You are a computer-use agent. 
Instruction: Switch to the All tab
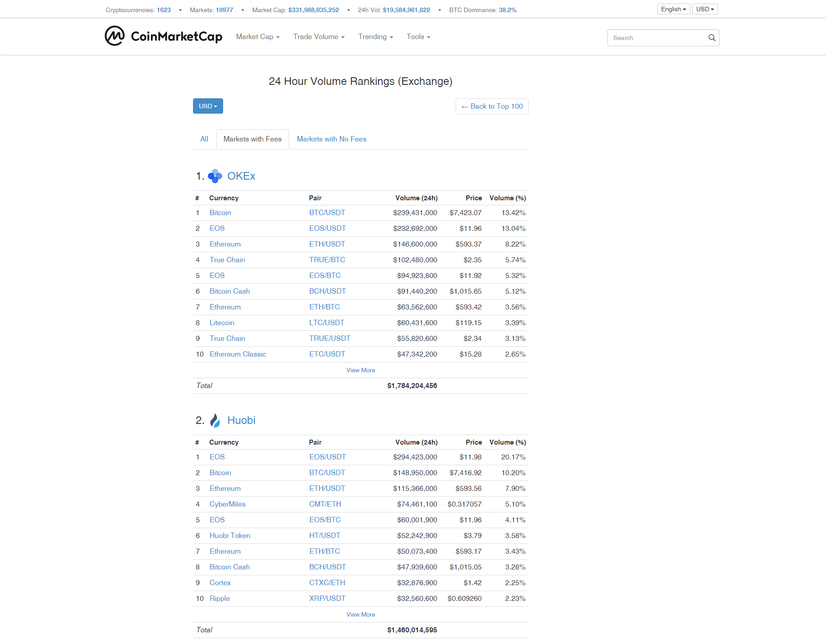click(x=204, y=139)
